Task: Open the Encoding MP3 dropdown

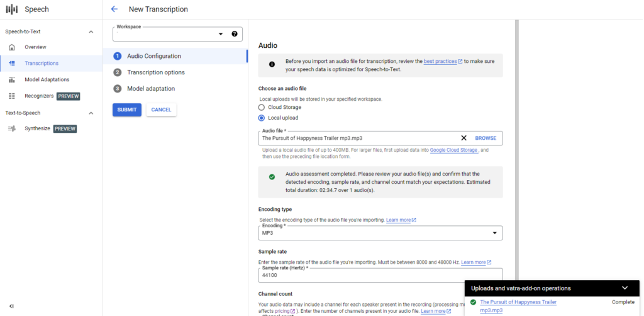Action: 380,233
